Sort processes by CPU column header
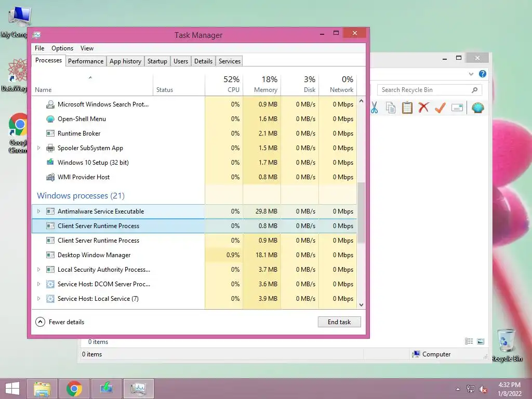The width and height of the screenshot is (532, 399). pyautogui.click(x=224, y=84)
